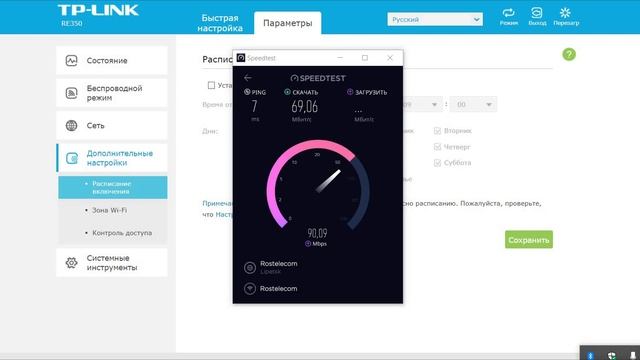Click the current speed reading 90,09
640x360 pixels.
pos(317,233)
